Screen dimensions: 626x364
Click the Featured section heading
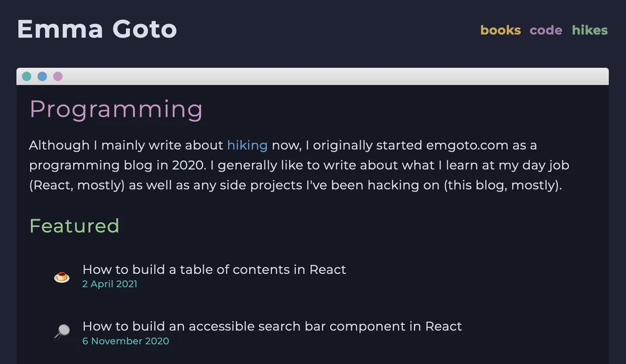[74, 226]
